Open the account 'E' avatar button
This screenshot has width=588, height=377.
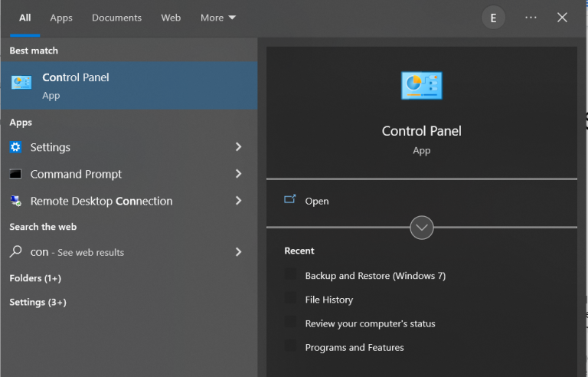[493, 18]
